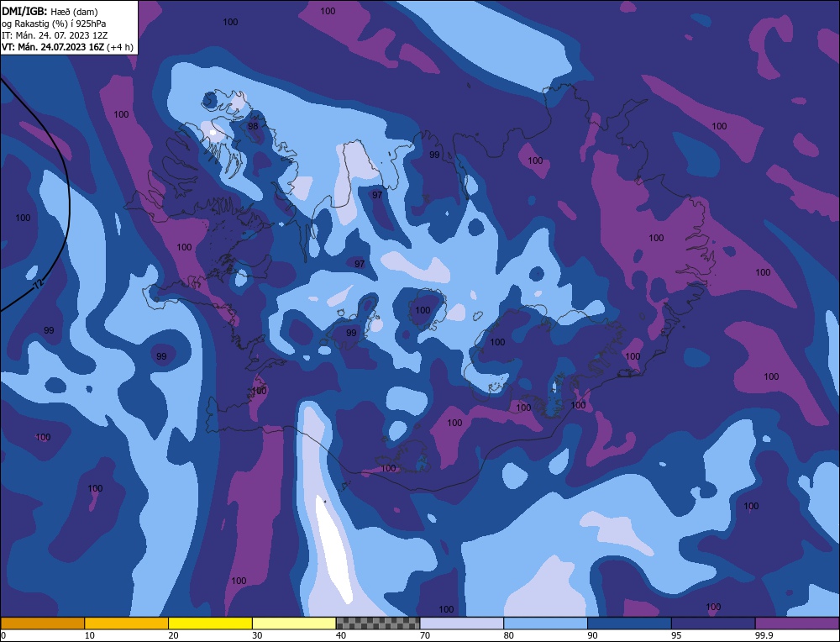Viewport: 840px width, 642px height.
Task: Click the legend scale value "20"
Action: point(174,635)
